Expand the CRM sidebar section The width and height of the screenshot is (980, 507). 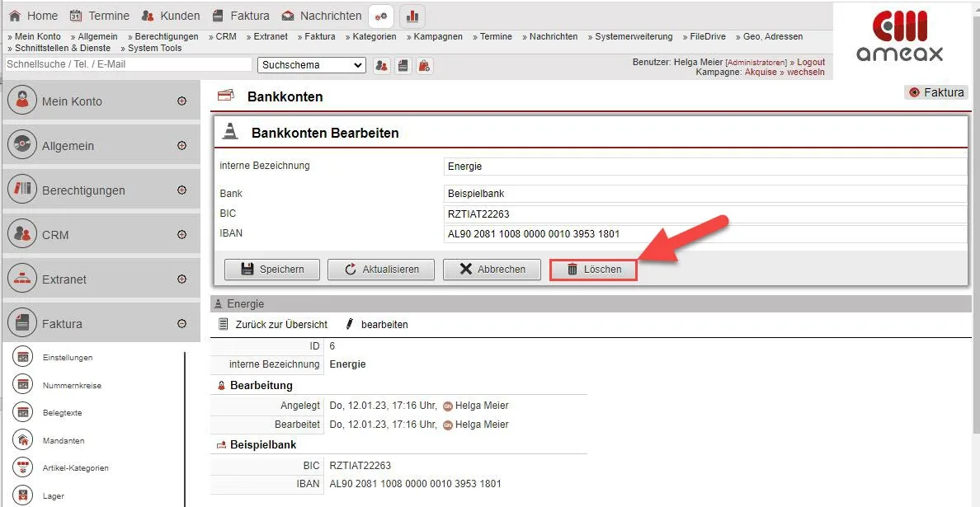181,235
